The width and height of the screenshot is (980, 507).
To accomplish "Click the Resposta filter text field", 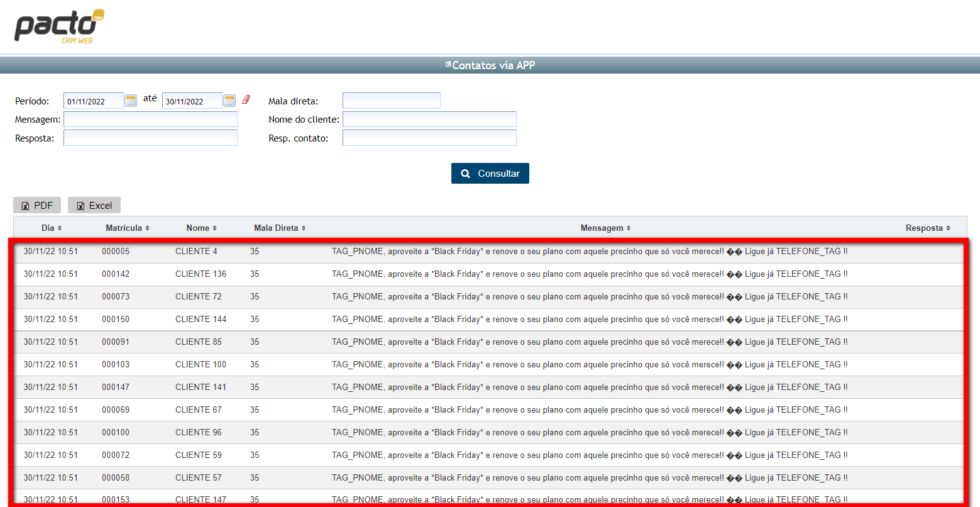I will point(150,138).
